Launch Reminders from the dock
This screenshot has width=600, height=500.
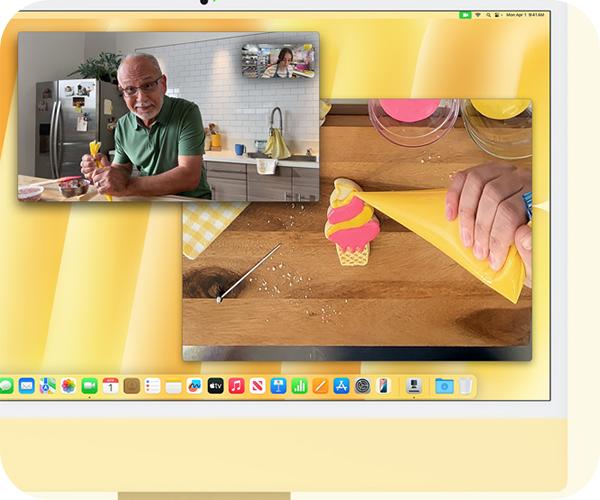[152, 386]
